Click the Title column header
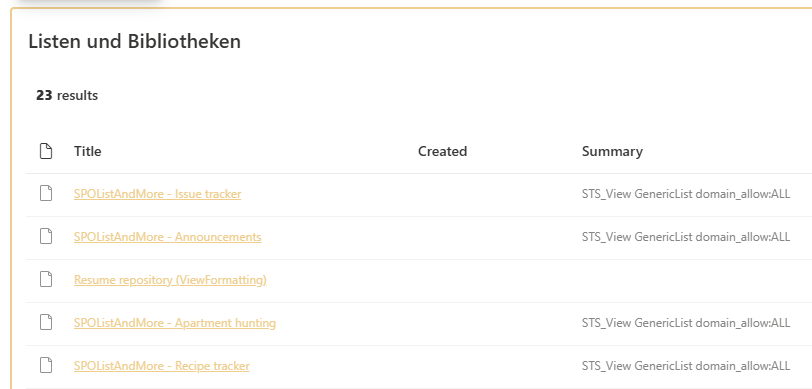 (88, 151)
